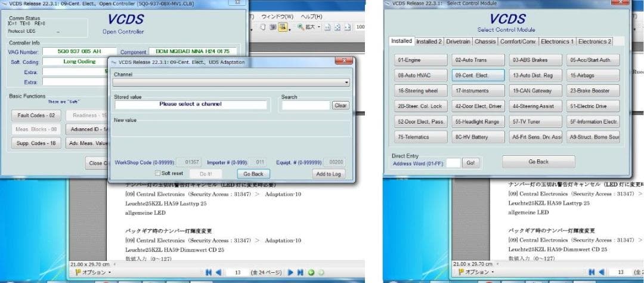This screenshot has height=283, width=644.
Task: Click the snapshot tool icon beside the hand tool
Action: pyautogui.click(x=273, y=27)
